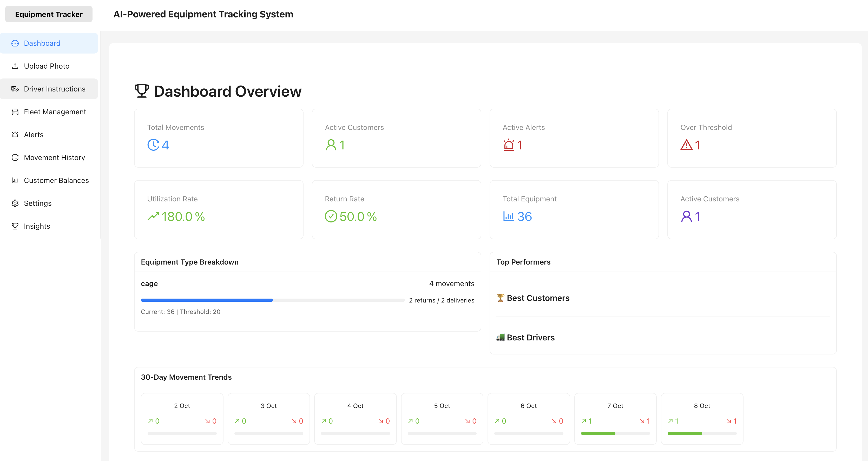Select the Active Alerts stat card

(574, 138)
